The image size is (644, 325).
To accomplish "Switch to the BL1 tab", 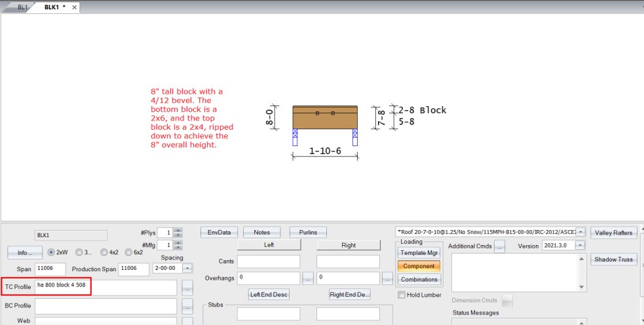I will [23, 7].
